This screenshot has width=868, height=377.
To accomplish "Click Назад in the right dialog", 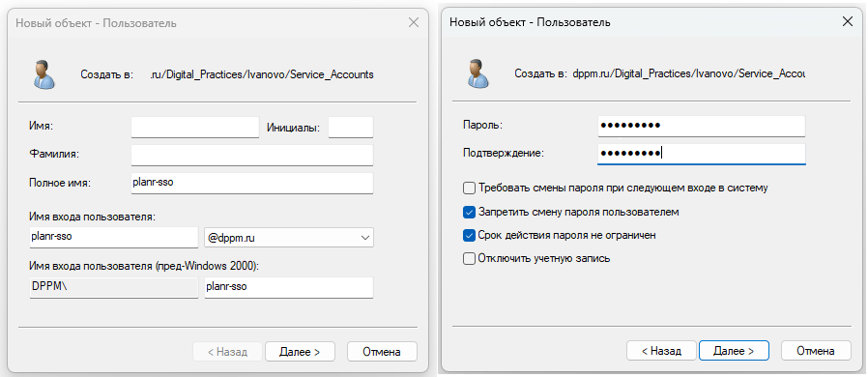I will pos(661,351).
